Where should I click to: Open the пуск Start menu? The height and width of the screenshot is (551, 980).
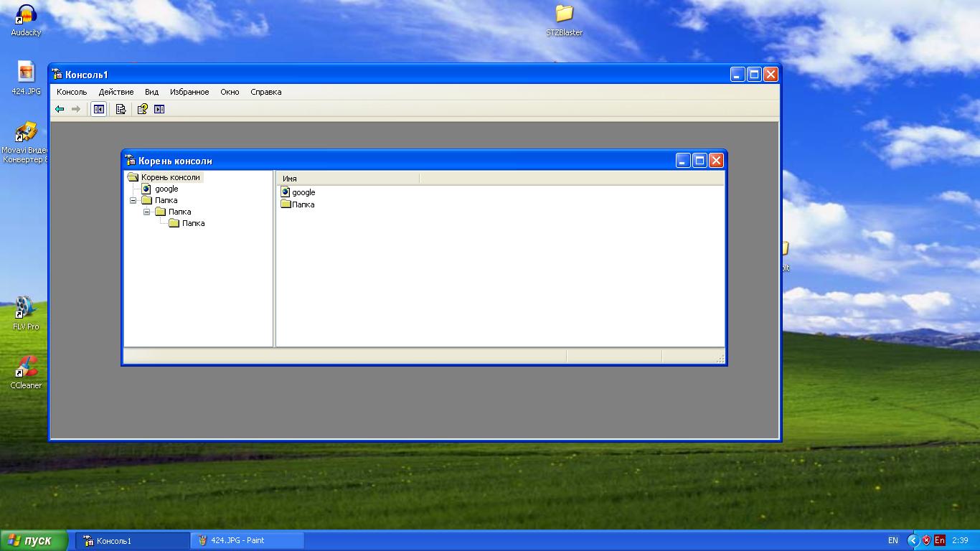click(34, 540)
